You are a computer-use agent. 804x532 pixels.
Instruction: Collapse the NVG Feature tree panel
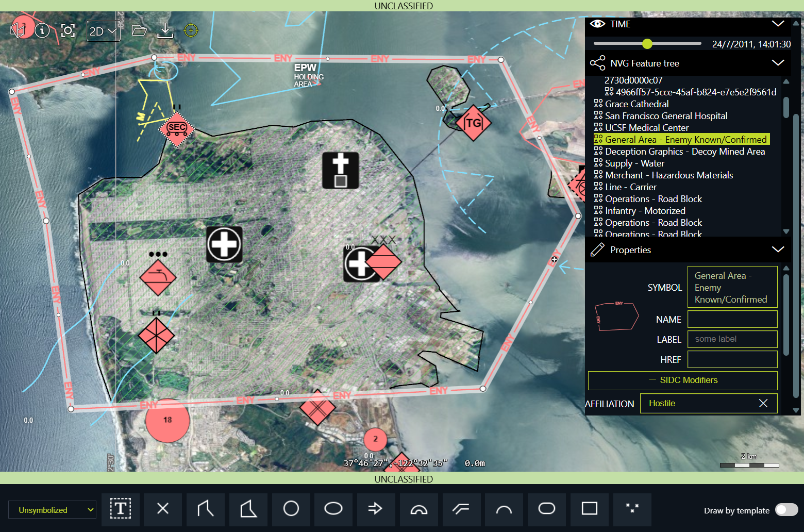click(778, 63)
